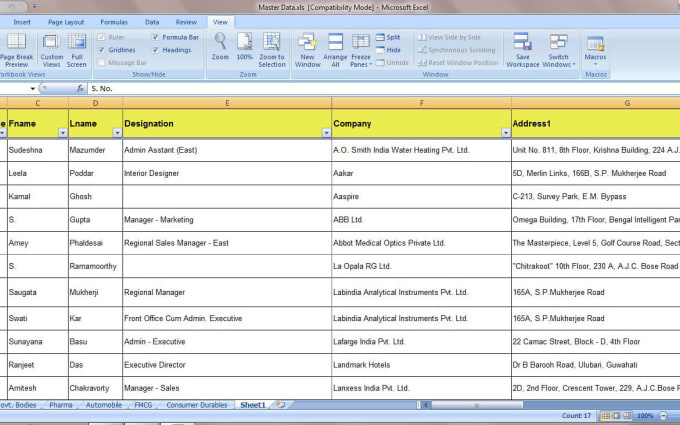Click the formula bar input field
The height and width of the screenshot is (425, 680).
tap(384, 88)
